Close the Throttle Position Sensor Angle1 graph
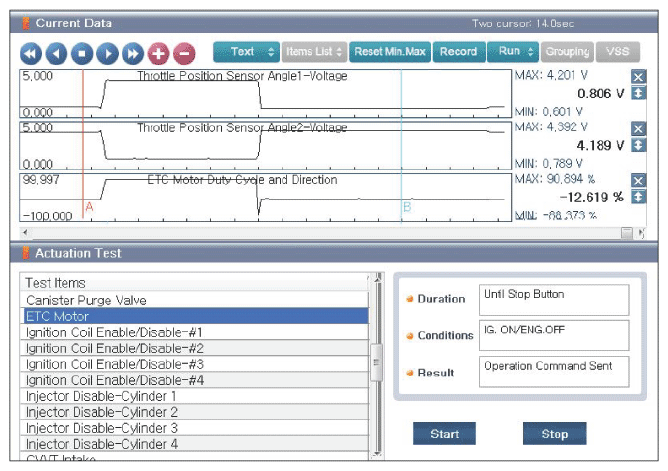668x471 pixels. [x=638, y=77]
